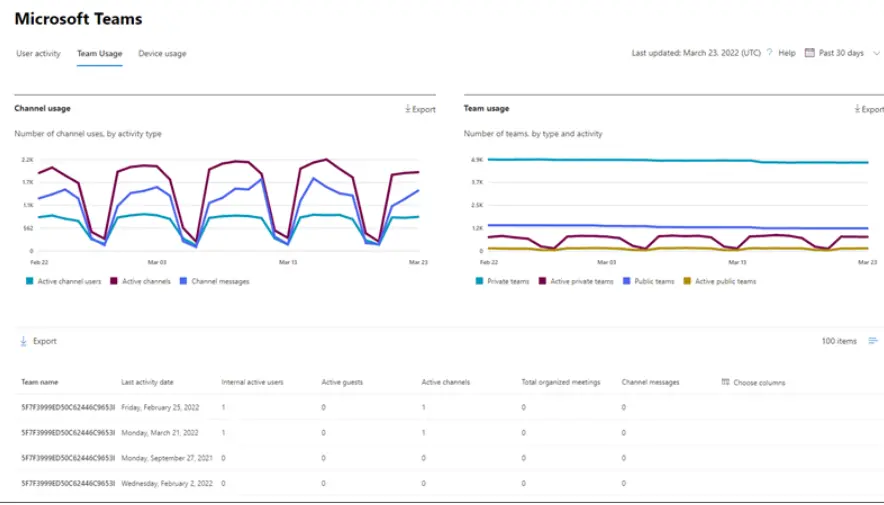Click the Last updated March 23, 2022 text
The height and width of the screenshot is (505, 884).
(696, 53)
